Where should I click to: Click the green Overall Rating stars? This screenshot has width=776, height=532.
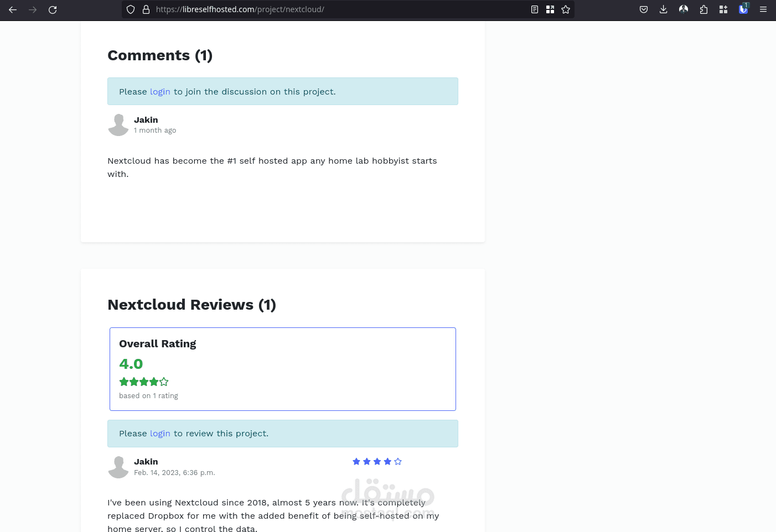tap(144, 382)
